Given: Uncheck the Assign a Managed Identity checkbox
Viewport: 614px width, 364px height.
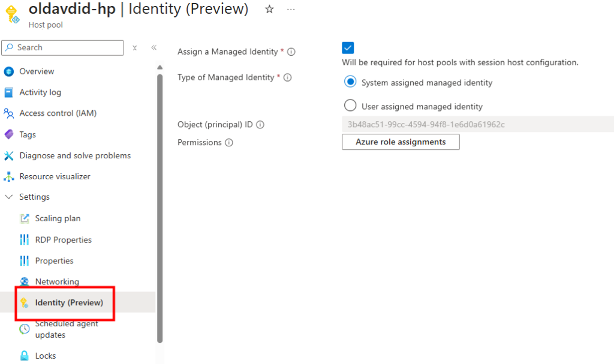Looking at the screenshot, I should pyautogui.click(x=348, y=48).
